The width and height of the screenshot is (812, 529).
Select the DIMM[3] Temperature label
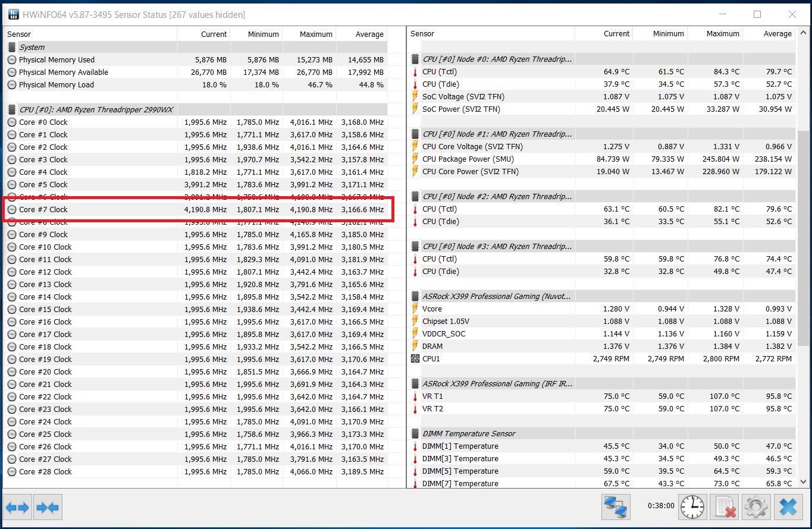tap(460, 458)
